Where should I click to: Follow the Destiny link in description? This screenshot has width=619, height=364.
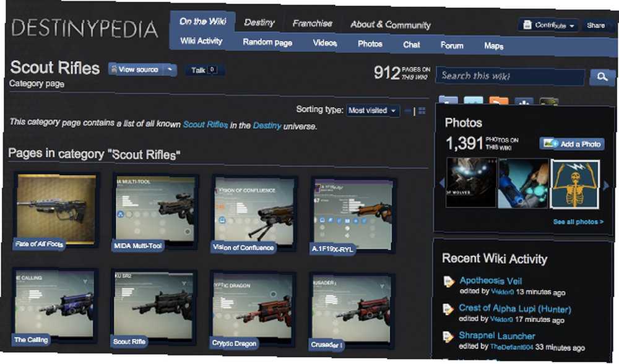(x=267, y=126)
